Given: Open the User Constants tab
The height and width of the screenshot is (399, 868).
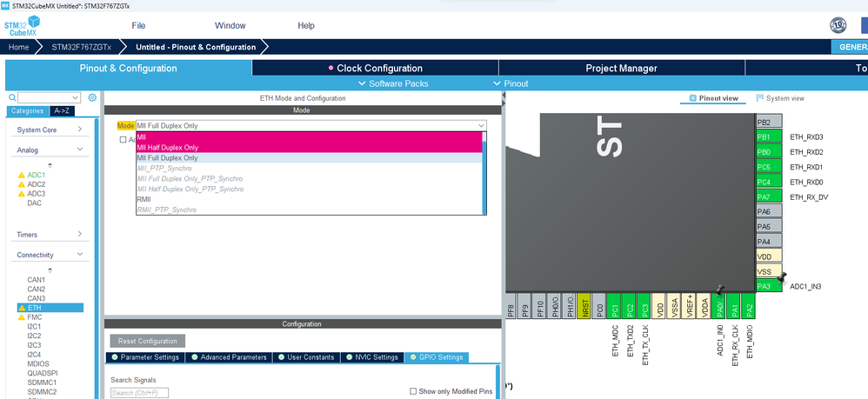Looking at the screenshot, I should coord(305,357).
